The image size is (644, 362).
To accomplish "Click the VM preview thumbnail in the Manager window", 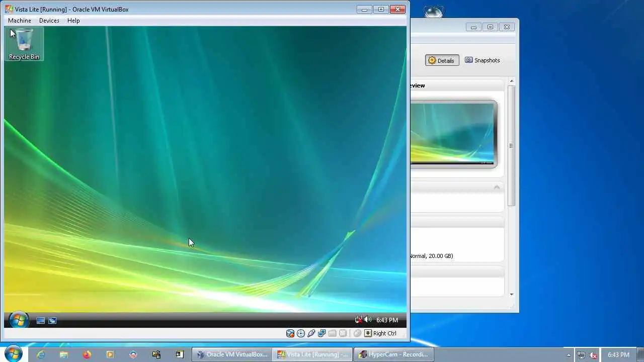I will click(x=453, y=134).
